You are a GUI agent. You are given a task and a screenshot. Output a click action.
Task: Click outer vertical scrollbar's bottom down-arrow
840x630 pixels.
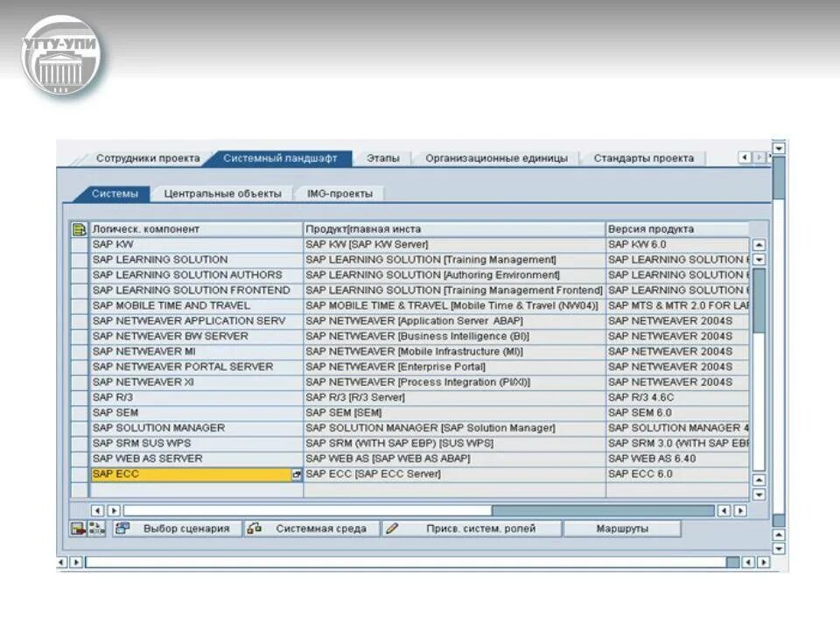(x=779, y=549)
